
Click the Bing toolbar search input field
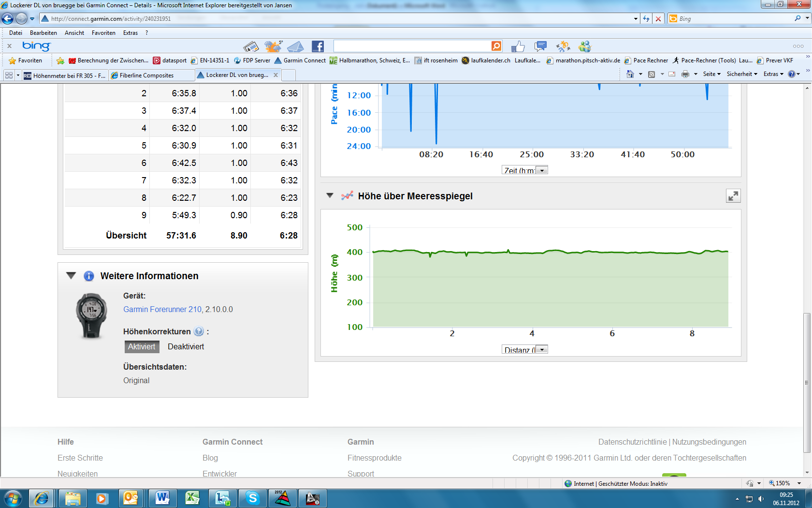coord(412,46)
